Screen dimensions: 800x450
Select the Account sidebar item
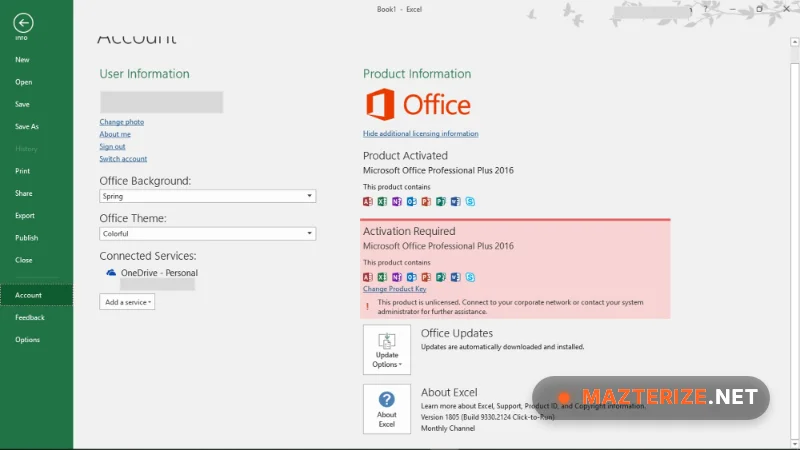[x=36, y=295]
